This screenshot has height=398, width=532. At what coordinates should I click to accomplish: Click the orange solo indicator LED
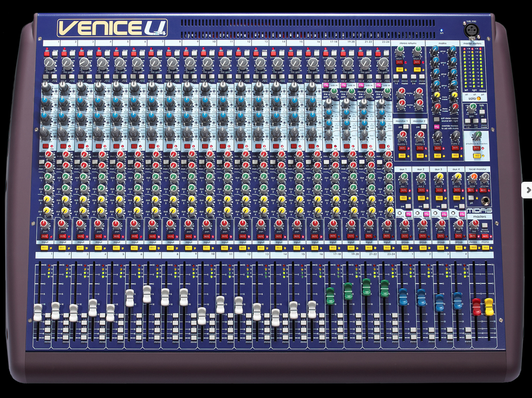(479, 98)
